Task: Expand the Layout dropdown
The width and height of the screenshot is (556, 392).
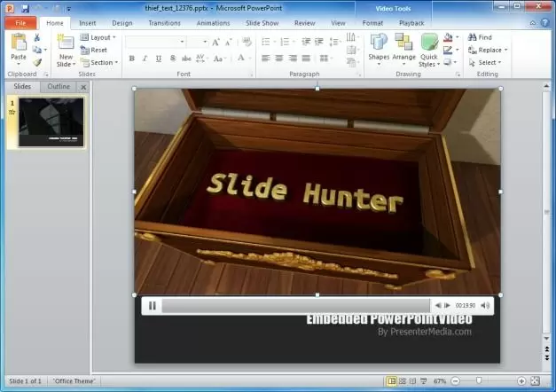Action: [98, 37]
